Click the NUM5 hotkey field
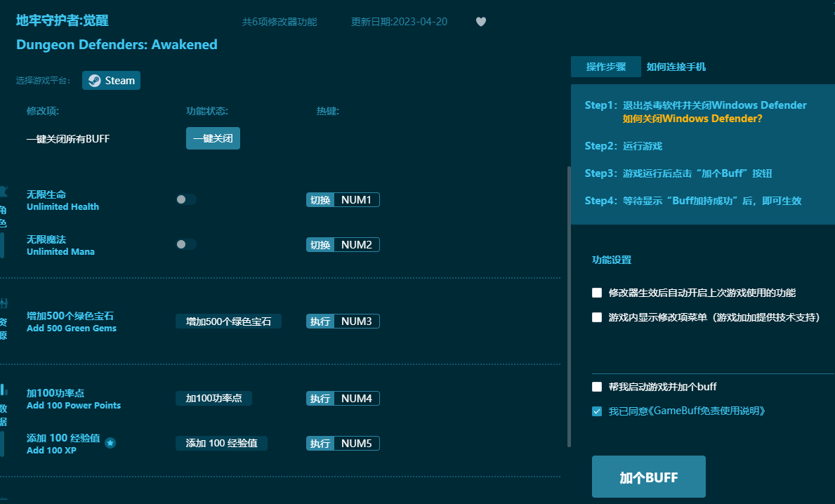835x504 pixels. point(356,444)
